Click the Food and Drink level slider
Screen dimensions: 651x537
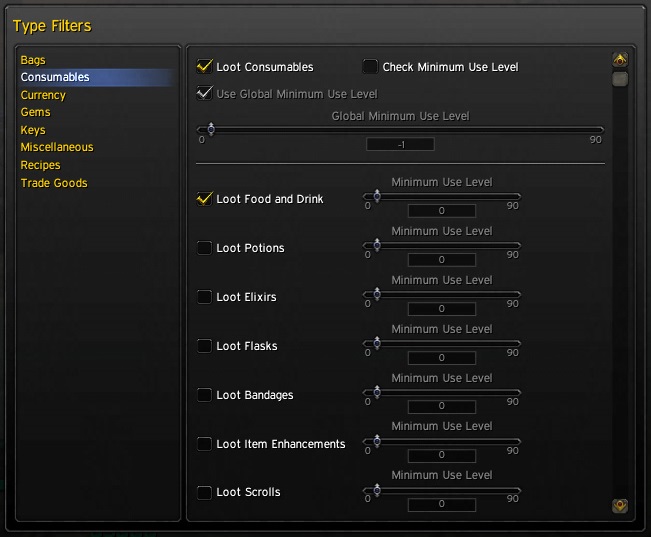pyautogui.click(x=442, y=196)
